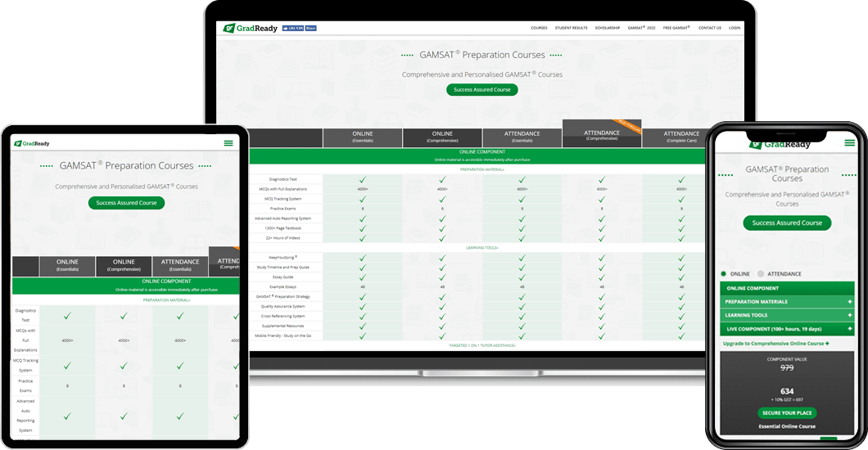Screen dimensions: 868x450
Task: Select ONLINE (Comprehensive) column header on tablet
Action: point(124,266)
